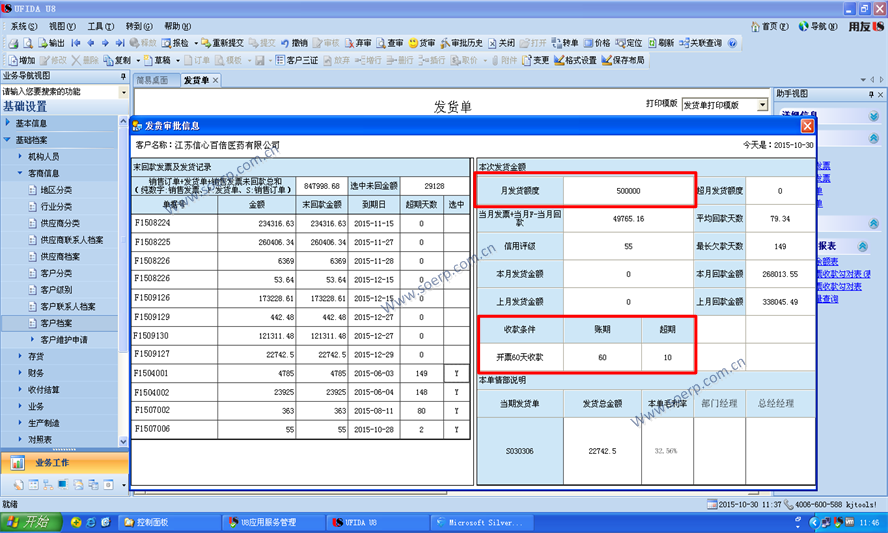Open 供应商档案 in navigation tree

click(x=60, y=257)
